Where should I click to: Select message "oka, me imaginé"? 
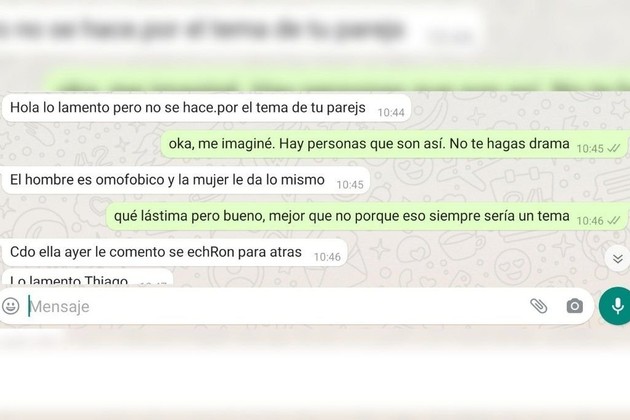click(x=394, y=144)
